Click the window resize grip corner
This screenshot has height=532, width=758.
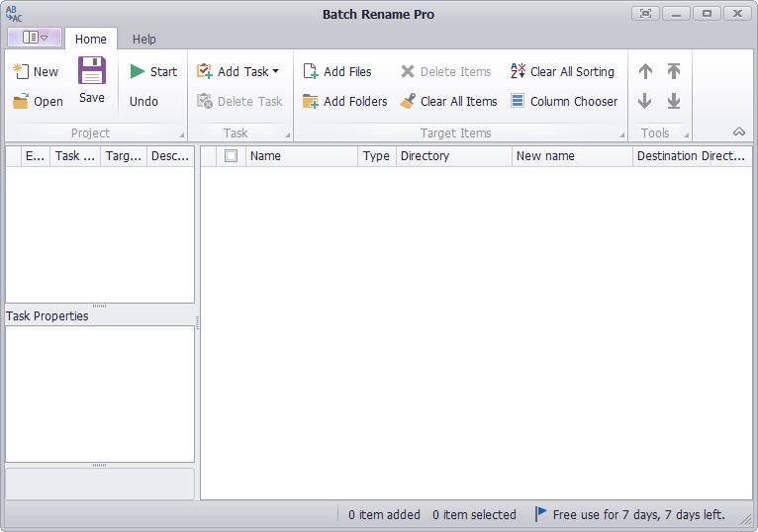tap(747, 520)
